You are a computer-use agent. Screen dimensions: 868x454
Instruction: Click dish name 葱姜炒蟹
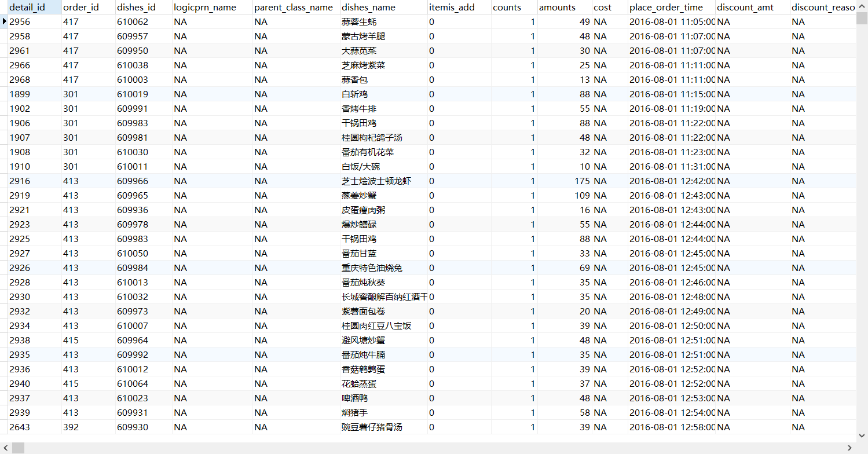coord(359,195)
